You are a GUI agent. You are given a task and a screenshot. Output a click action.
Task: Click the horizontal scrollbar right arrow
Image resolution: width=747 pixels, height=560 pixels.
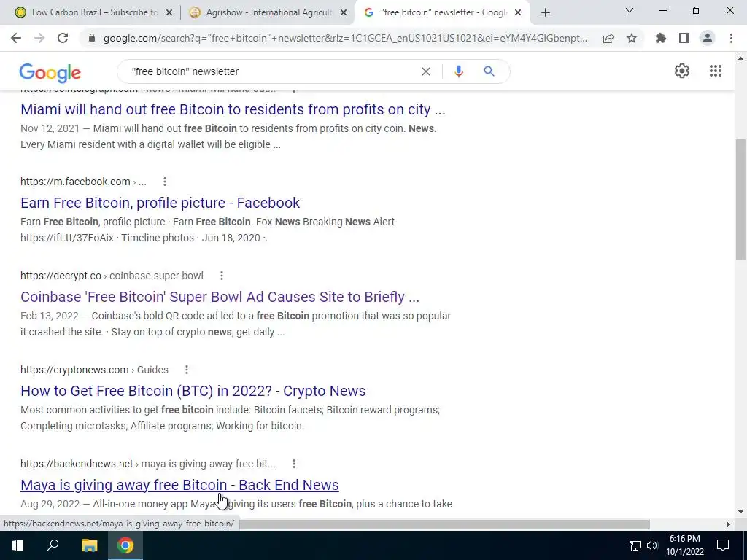729,524
